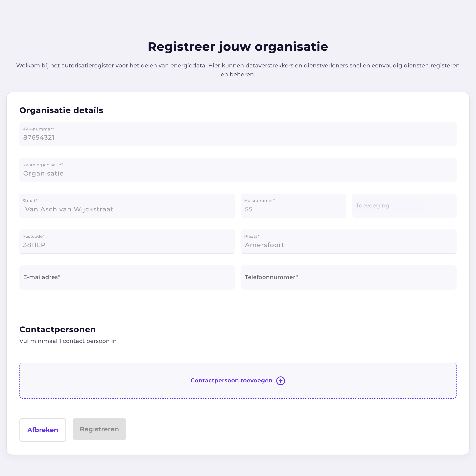Screen dimensions: 476x476
Task: Click inside the Straat field
Action: [x=127, y=206]
